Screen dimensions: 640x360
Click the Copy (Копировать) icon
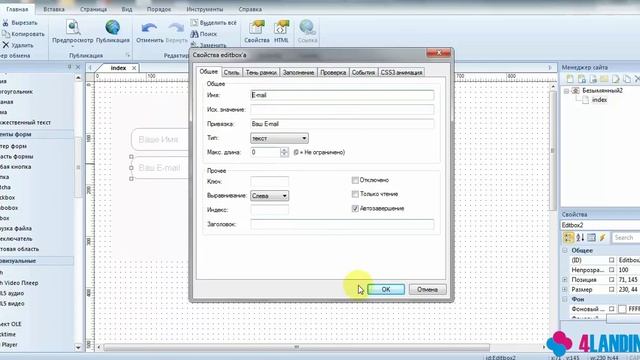tap(6, 34)
